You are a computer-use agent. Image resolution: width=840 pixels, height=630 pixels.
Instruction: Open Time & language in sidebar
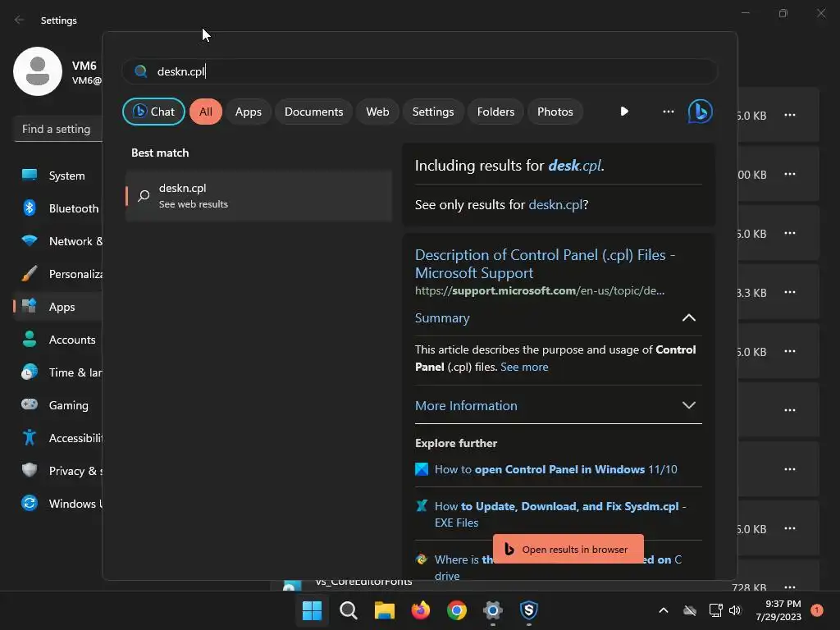(x=58, y=372)
